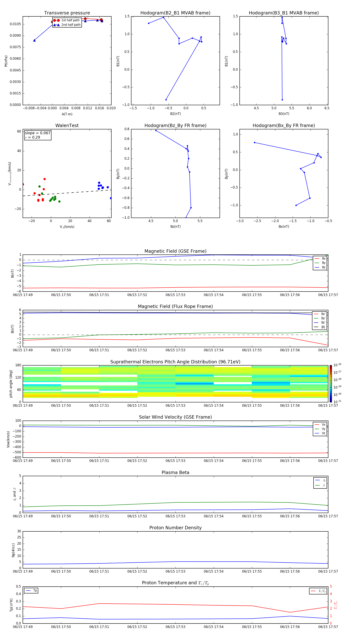Click the 'V_A(km/s)' Walen test axis label
Image resolution: width=351 pixels, height=644 pixels.
pyautogui.click(x=67, y=227)
